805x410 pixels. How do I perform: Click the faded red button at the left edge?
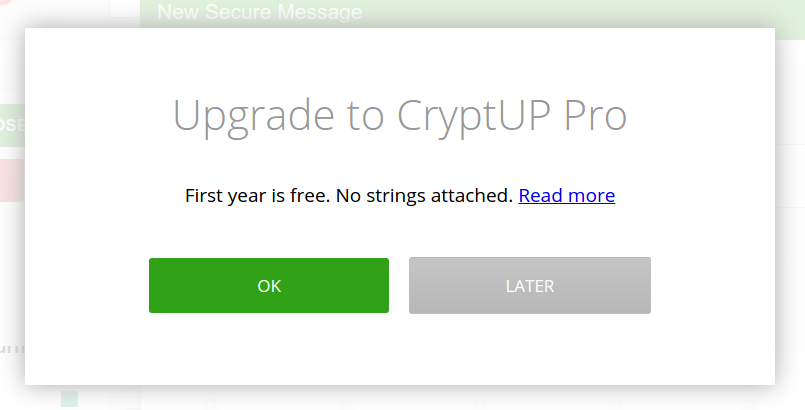(12, 180)
